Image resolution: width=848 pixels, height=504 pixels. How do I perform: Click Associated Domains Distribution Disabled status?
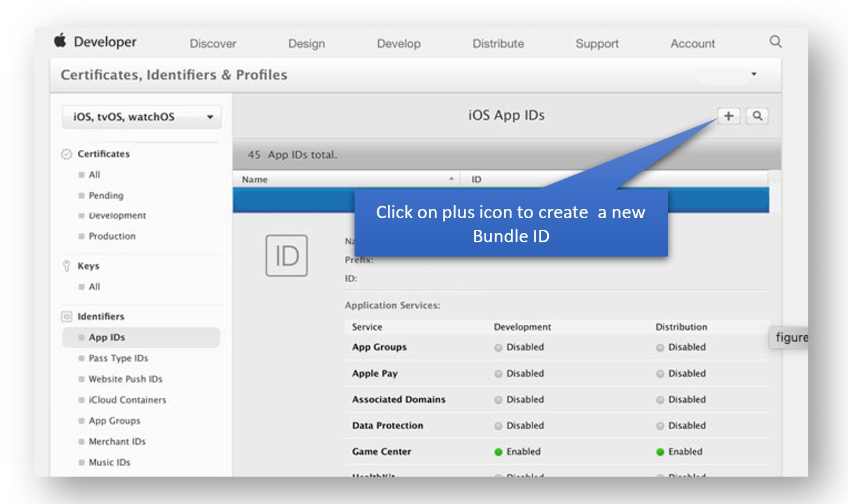pos(681,399)
